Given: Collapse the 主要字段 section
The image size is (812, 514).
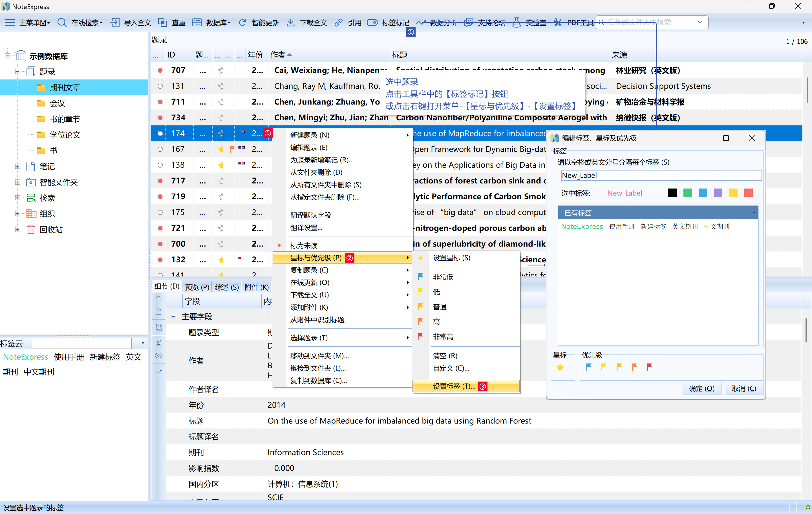Looking at the screenshot, I should tap(174, 316).
